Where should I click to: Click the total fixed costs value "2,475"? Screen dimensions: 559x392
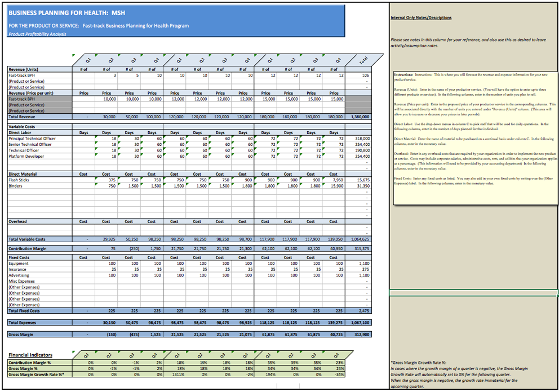pos(358,311)
